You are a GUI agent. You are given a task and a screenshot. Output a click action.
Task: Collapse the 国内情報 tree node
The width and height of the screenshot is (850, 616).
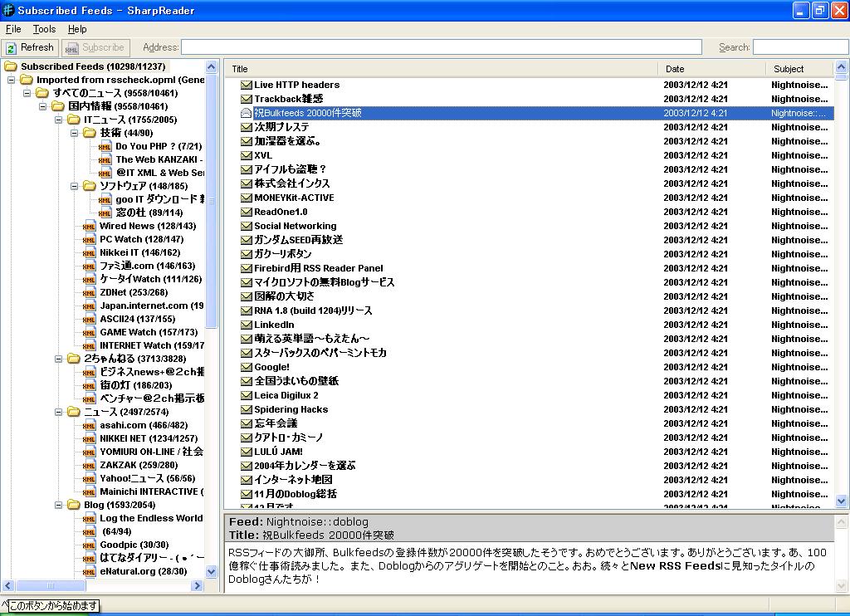tap(43, 106)
